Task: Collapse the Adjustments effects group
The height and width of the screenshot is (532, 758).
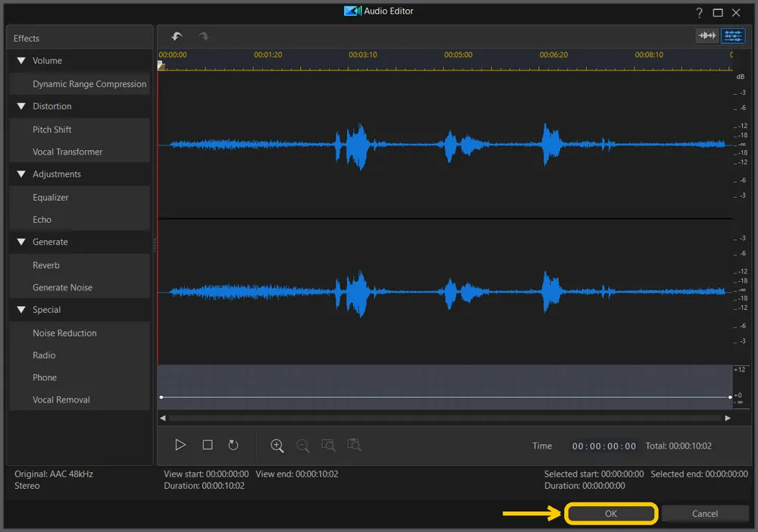Action: (x=21, y=174)
